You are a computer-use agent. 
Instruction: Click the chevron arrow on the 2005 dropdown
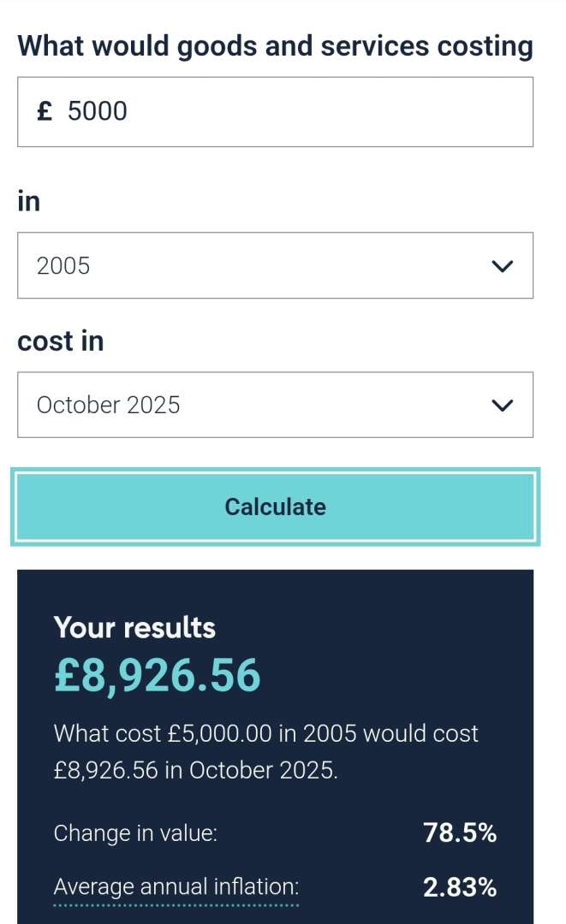point(502,266)
